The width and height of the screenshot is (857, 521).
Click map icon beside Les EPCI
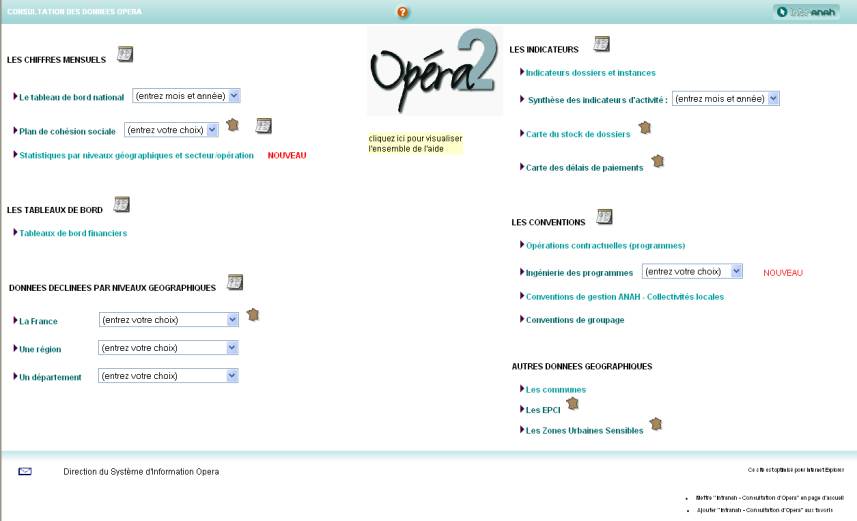[573, 404]
